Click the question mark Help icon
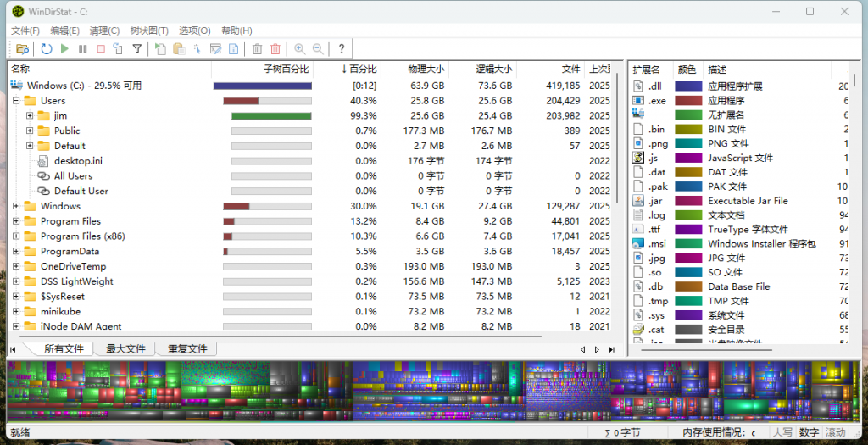 pos(342,48)
